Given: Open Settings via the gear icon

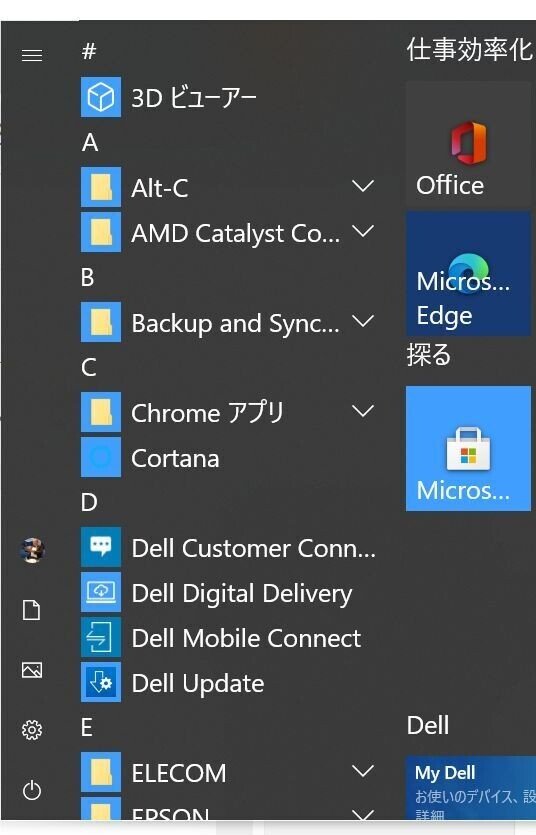Looking at the screenshot, I should point(32,730).
